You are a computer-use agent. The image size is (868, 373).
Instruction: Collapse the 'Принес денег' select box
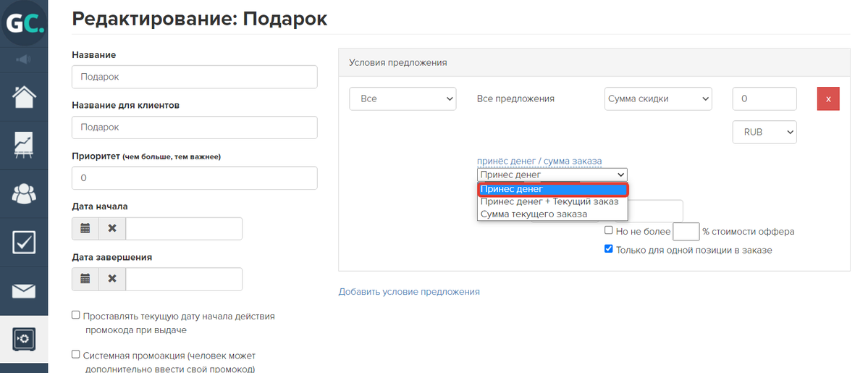pyautogui.click(x=552, y=175)
